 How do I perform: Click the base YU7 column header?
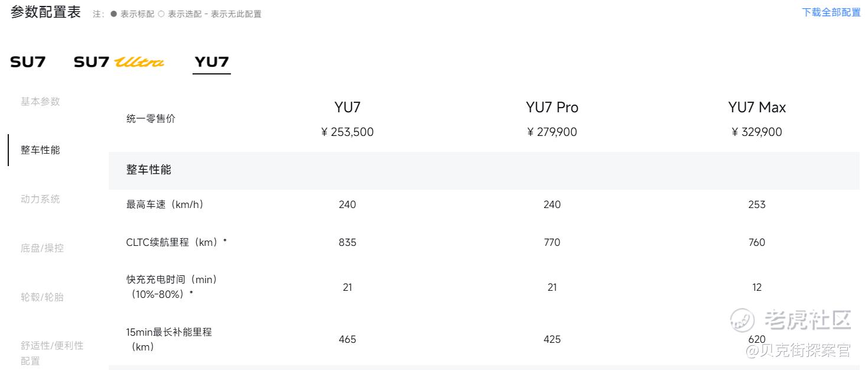click(x=347, y=107)
